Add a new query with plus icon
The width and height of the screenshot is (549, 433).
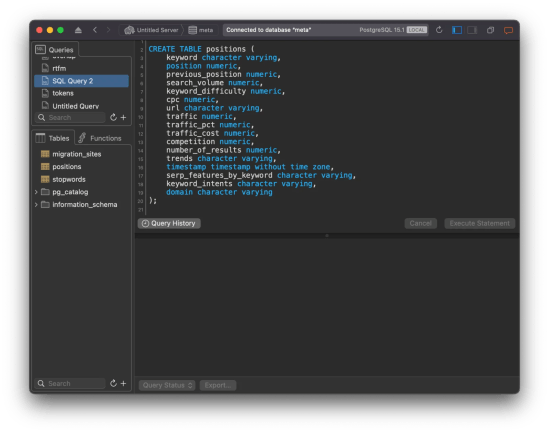click(123, 118)
